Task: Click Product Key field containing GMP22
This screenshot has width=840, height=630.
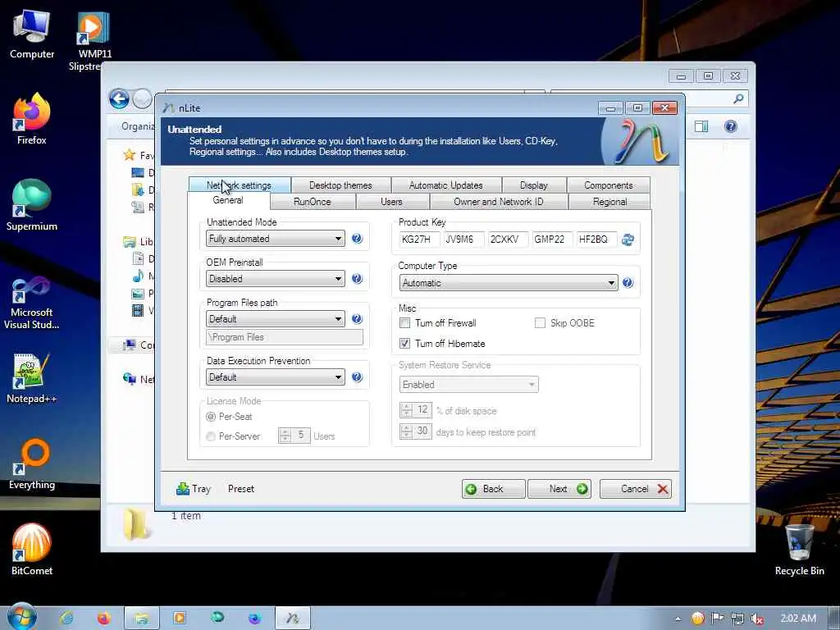Action: pyautogui.click(x=552, y=239)
